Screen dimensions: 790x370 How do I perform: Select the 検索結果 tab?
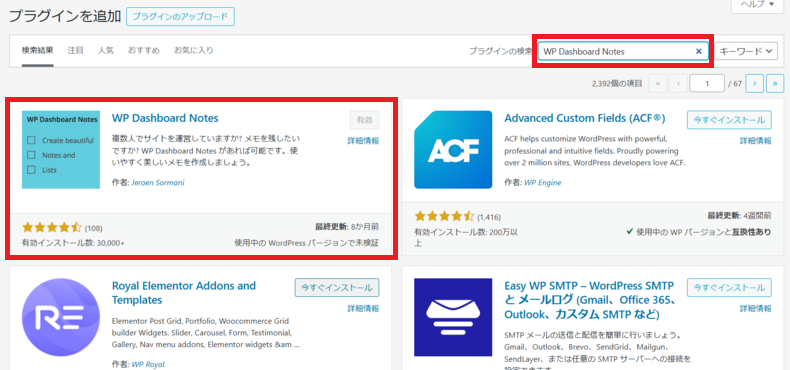pyautogui.click(x=37, y=50)
